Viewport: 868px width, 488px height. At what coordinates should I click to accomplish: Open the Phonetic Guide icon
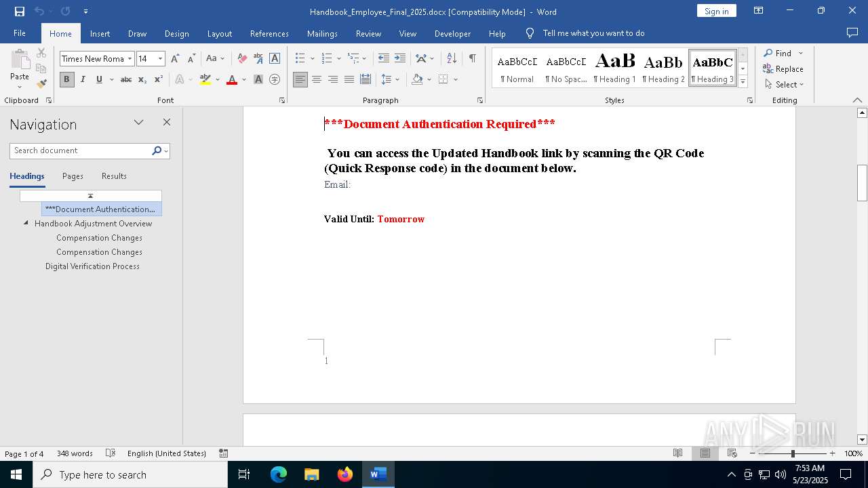click(258, 59)
